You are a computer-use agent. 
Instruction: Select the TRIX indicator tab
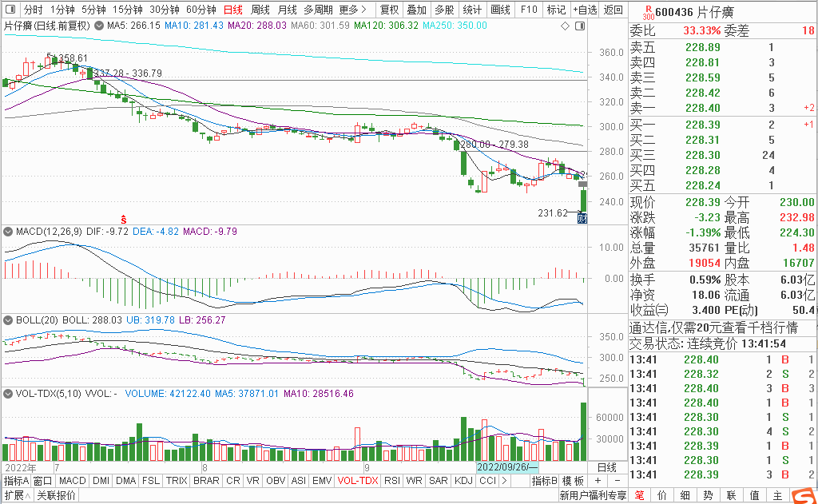177,481
